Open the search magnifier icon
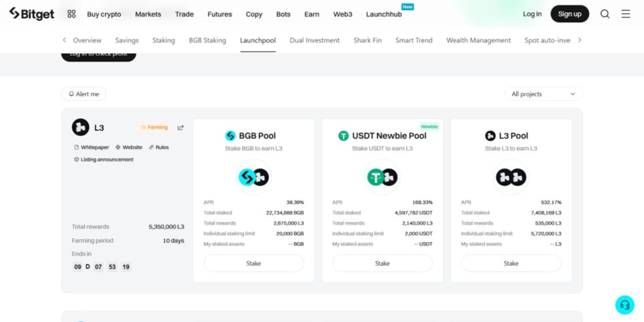The image size is (644, 322). pos(605,14)
